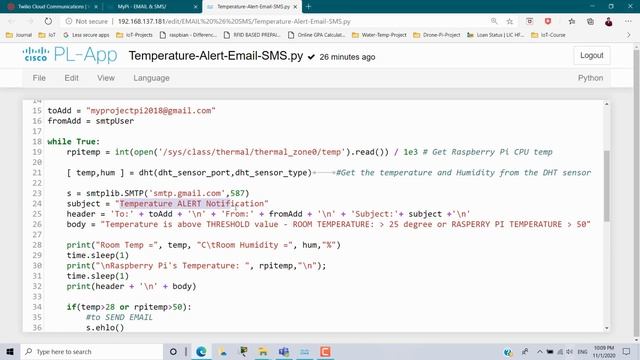Open the View menu
640x360 pixels.
(106, 78)
